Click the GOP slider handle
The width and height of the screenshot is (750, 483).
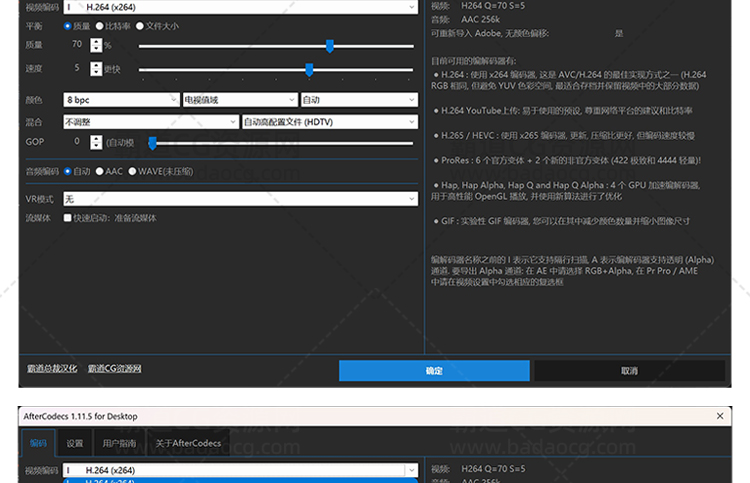pos(152,143)
